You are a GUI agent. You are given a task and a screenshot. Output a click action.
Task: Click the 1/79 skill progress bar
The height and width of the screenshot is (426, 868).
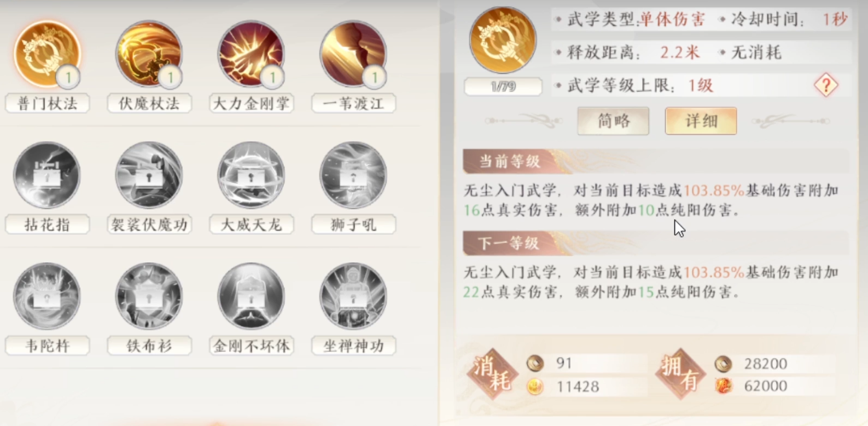pos(503,87)
